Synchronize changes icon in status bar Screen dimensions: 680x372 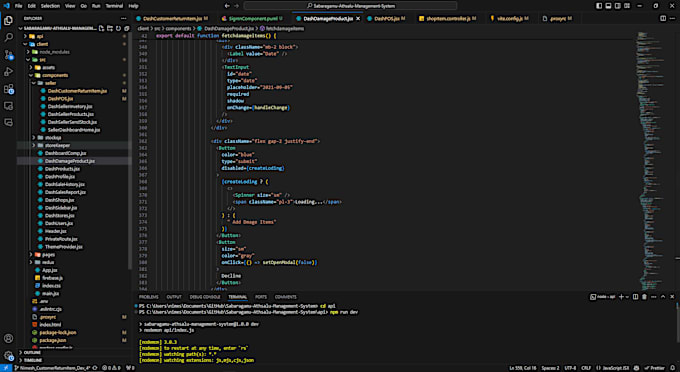pos(95,368)
